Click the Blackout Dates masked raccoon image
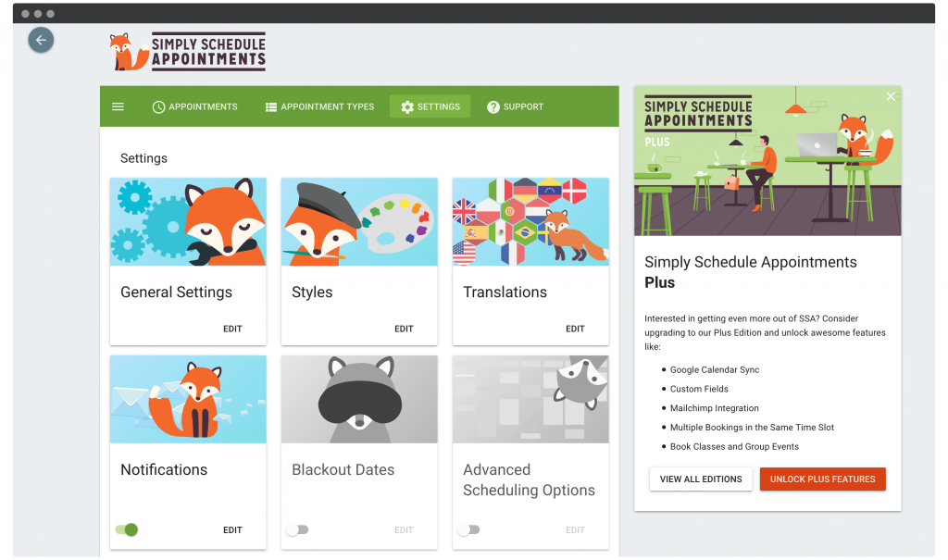 (x=359, y=399)
